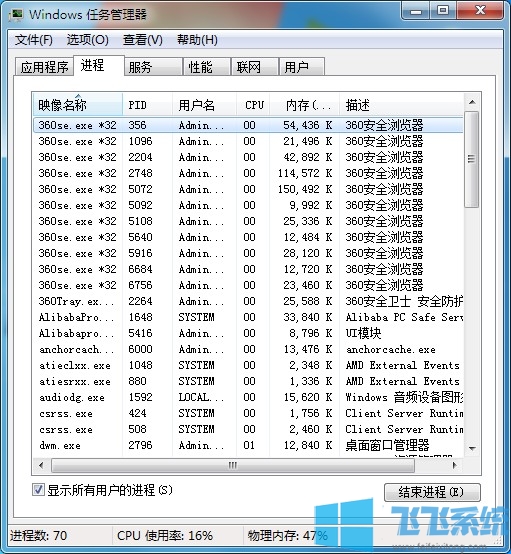Image resolution: width=511 pixels, height=554 pixels.
Task: Open the 性能 tab
Action: click(207, 67)
